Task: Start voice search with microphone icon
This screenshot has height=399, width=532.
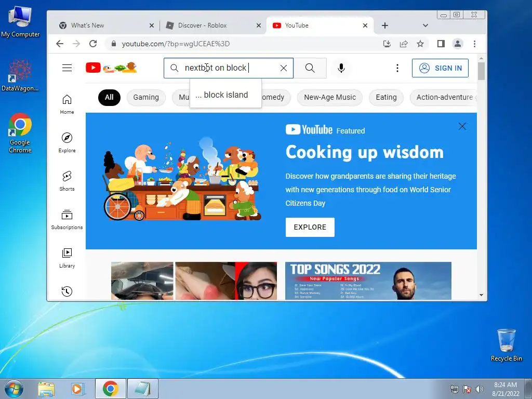Action: pyautogui.click(x=341, y=68)
